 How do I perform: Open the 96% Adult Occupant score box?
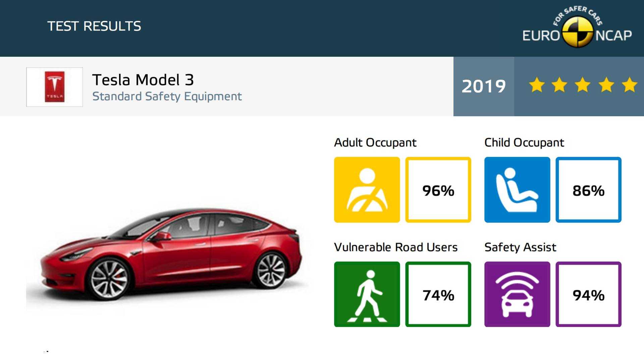[x=438, y=190]
